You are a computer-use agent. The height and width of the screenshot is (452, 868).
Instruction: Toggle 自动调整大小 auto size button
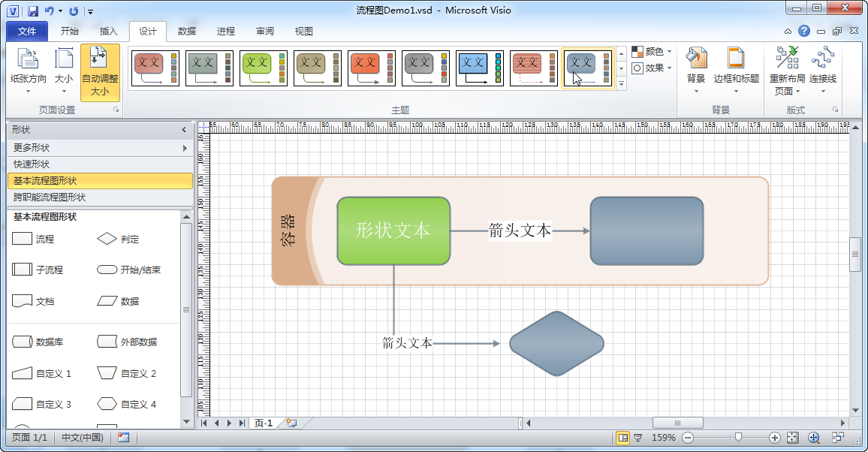click(100, 72)
